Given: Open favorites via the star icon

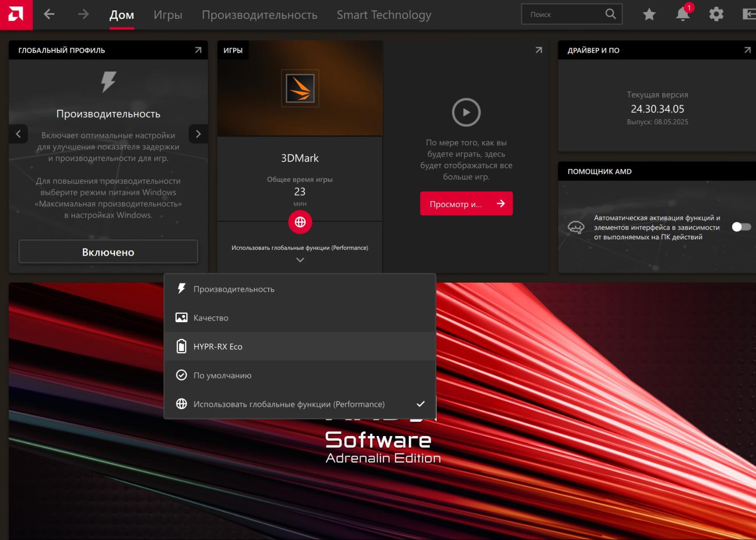Looking at the screenshot, I should point(649,14).
